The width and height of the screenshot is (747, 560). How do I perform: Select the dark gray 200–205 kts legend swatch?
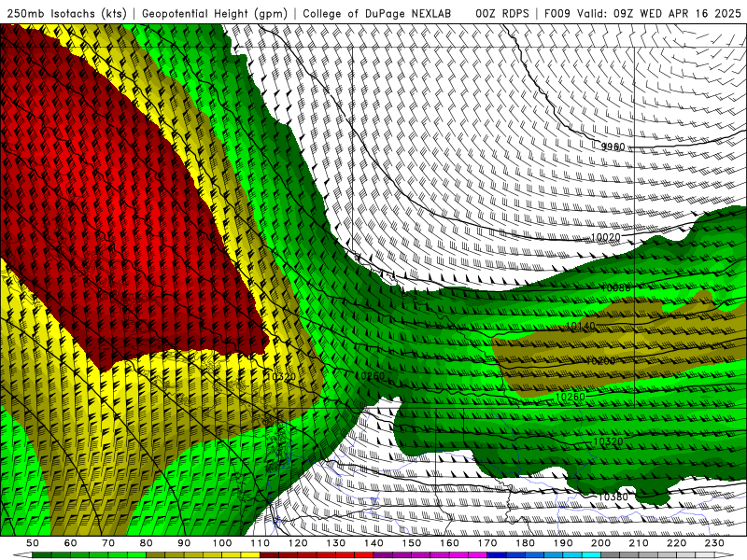[x=611, y=555]
